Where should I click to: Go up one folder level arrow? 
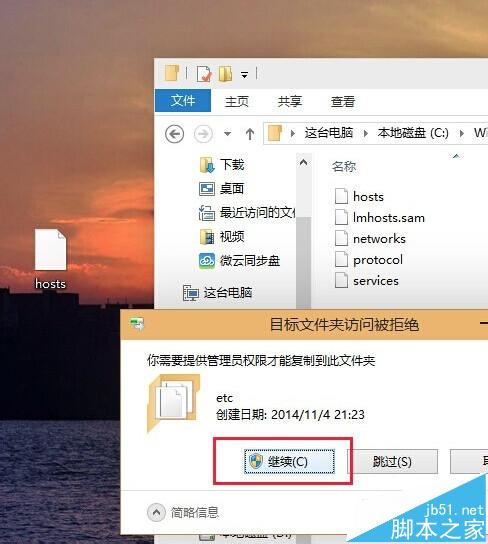tap(250, 134)
